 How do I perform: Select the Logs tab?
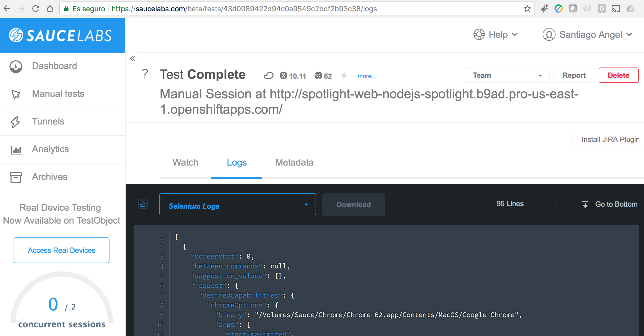237,162
